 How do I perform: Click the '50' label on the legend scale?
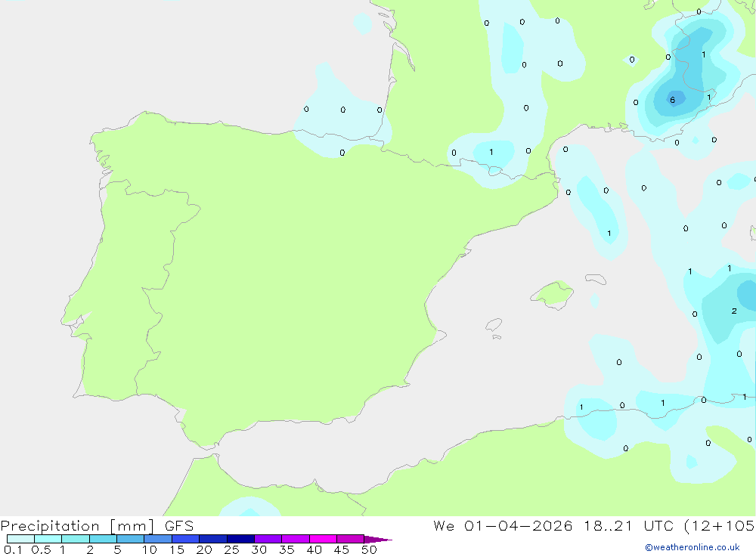click(369, 549)
